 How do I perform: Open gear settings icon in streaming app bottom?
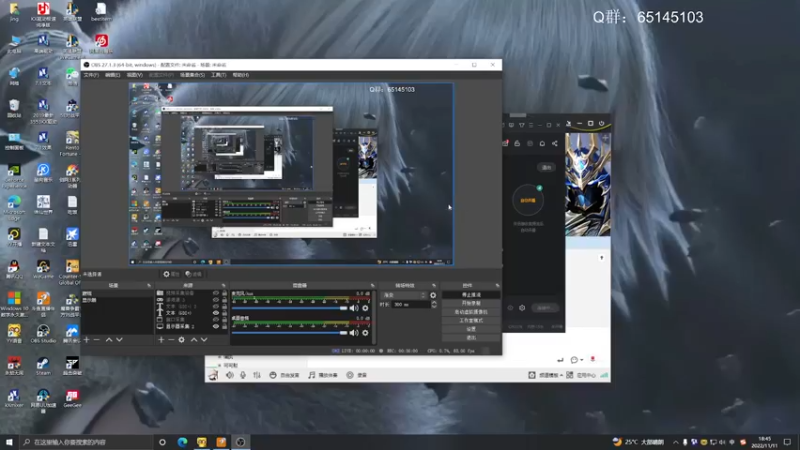tap(522, 308)
